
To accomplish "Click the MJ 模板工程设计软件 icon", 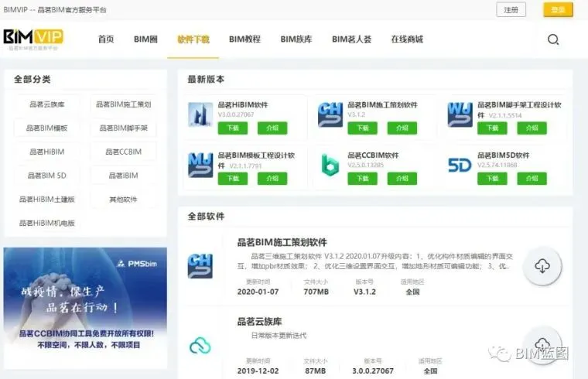I will pyautogui.click(x=200, y=165).
